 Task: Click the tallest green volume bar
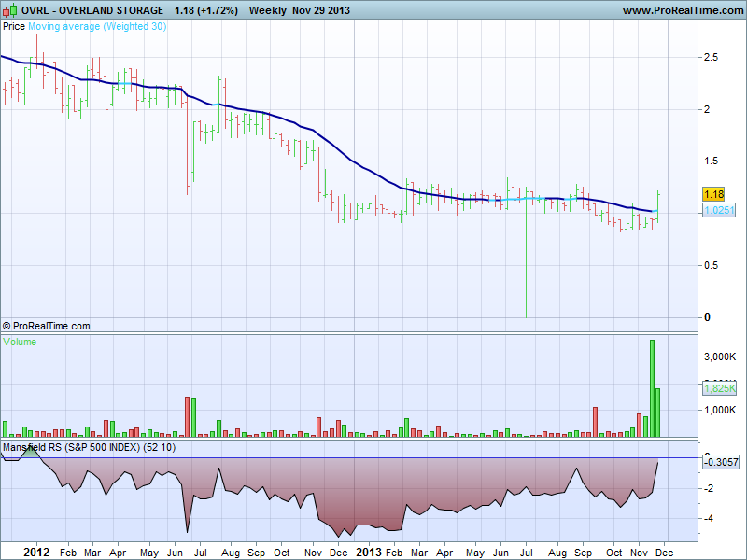tap(652, 388)
